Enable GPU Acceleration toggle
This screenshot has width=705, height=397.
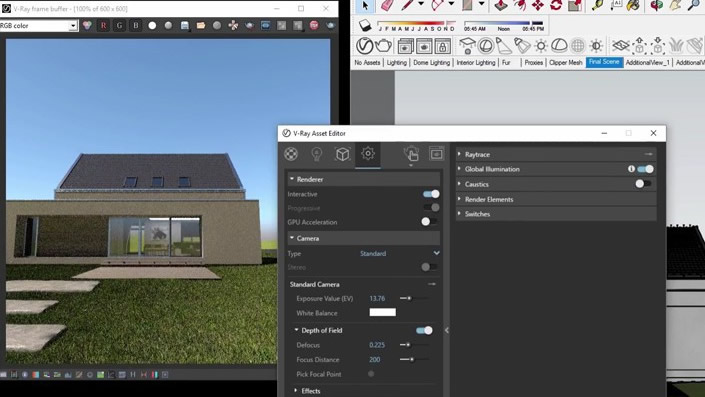[x=429, y=222]
